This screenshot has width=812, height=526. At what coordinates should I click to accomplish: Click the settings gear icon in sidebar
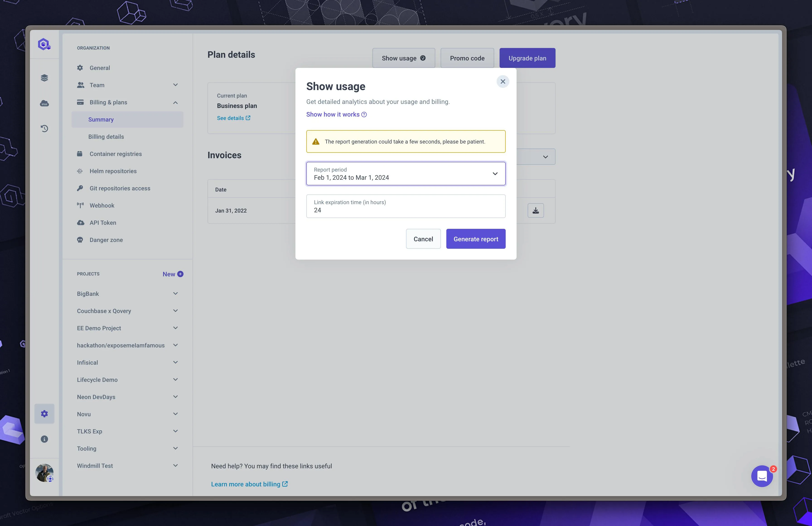click(44, 414)
